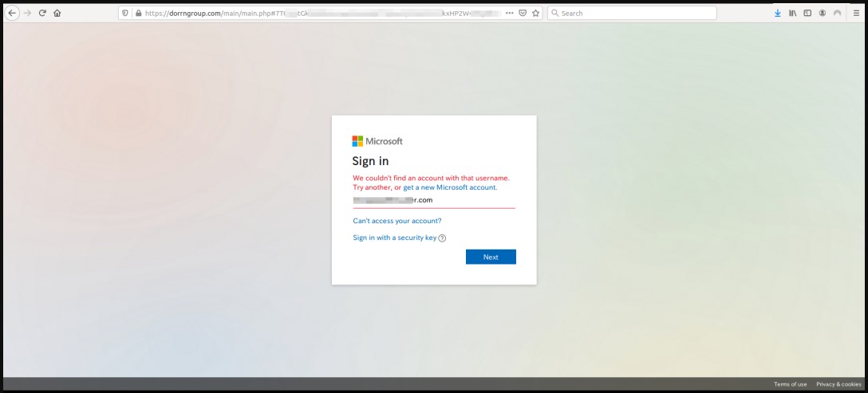The width and height of the screenshot is (868, 393).
Task: Click 'get a new Microsoft account' link
Action: tap(450, 187)
